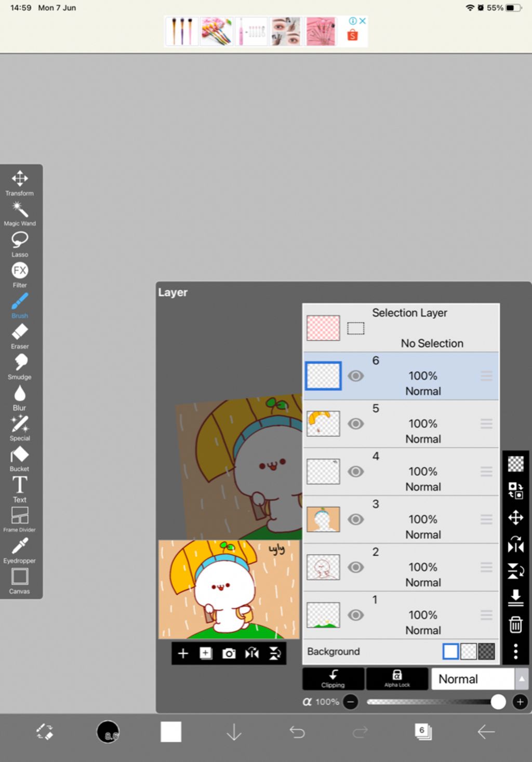
Task: Choose dark transparent checker background swatch
Action: pyautogui.click(x=486, y=651)
